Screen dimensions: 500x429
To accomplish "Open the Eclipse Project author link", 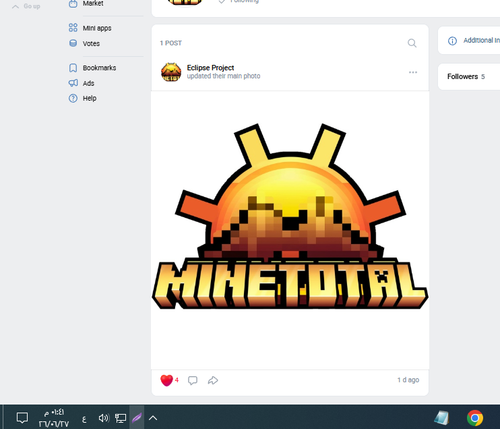I will click(x=210, y=68).
